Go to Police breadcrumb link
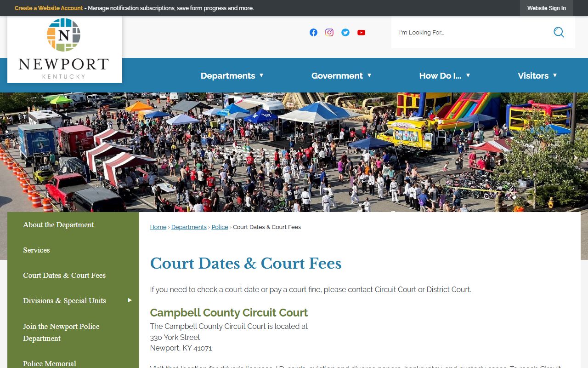Image resolution: width=588 pixels, height=368 pixels. (220, 227)
